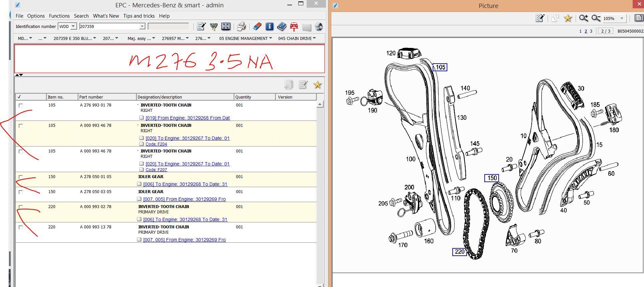Image resolution: width=644 pixels, height=287 pixels.
Task: Zoom in on the picture with magnifier plus
Action: click(583, 18)
